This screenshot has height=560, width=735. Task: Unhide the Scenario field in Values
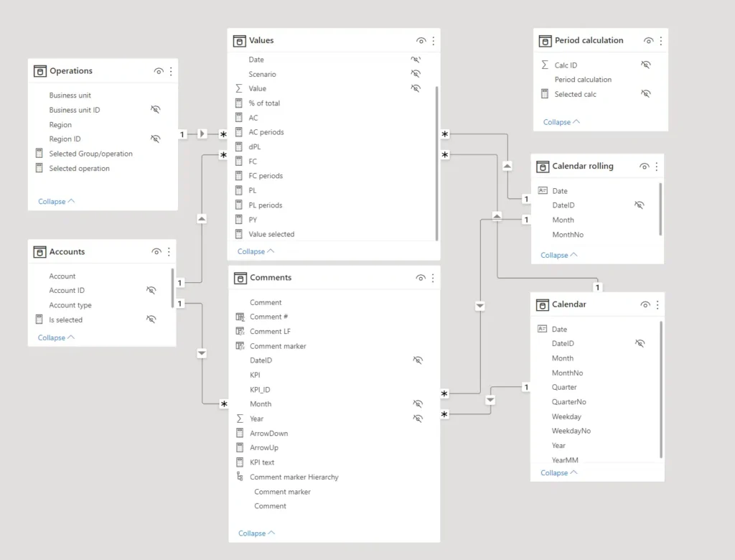pos(416,74)
